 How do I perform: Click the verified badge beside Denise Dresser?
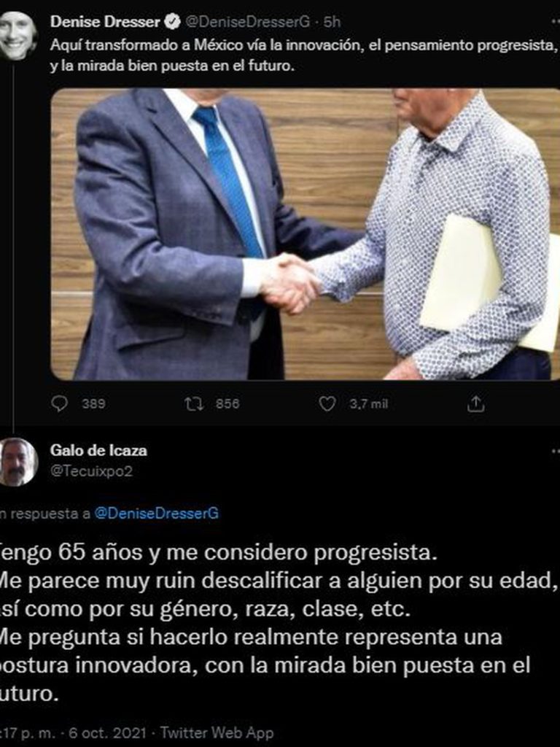(x=172, y=21)
